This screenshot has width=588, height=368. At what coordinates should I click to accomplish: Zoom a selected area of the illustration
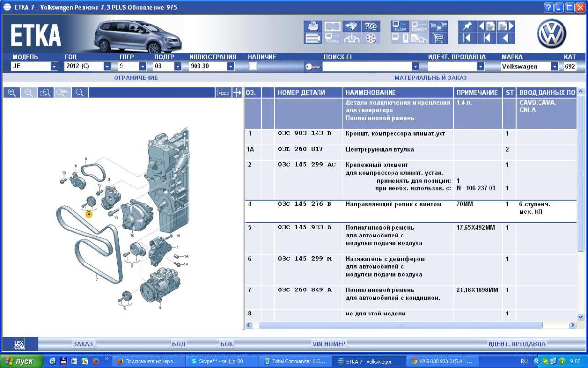click(x=46, y=92)
